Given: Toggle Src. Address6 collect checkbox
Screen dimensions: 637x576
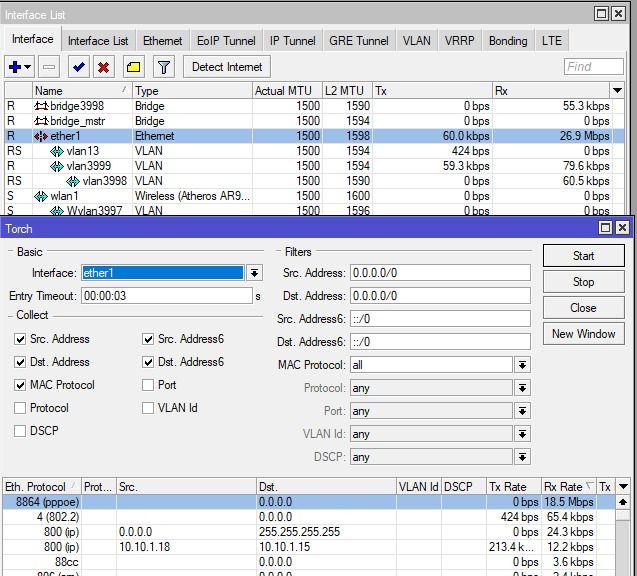Looking at the screenshot, I should coord(148,339).
